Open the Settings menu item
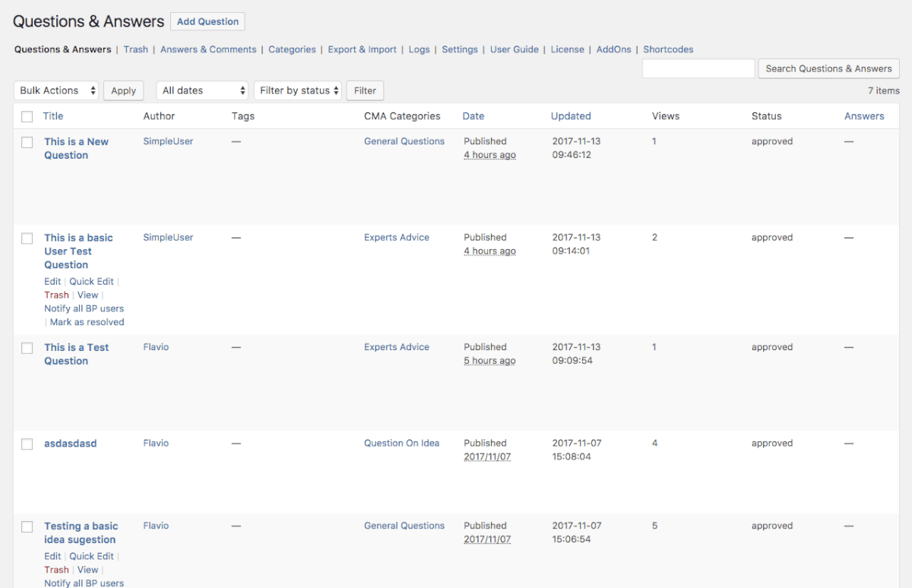Screen dimensions: 912x588 tap(460, 49)
